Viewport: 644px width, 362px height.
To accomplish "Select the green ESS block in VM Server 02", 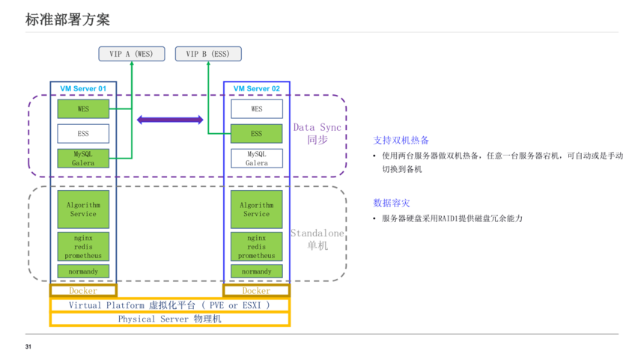I will 256,134.
